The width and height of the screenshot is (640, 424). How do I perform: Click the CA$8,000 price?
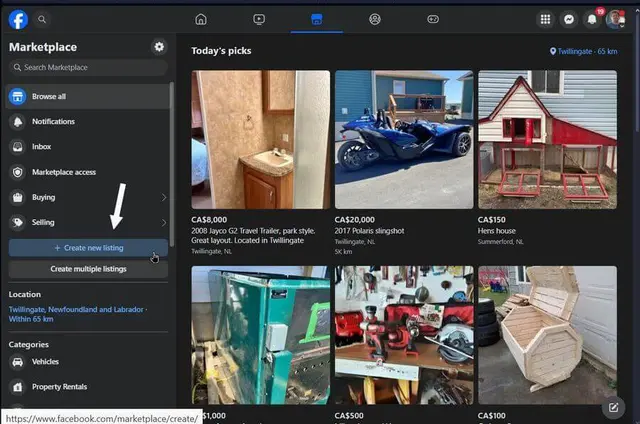(209, 220)
